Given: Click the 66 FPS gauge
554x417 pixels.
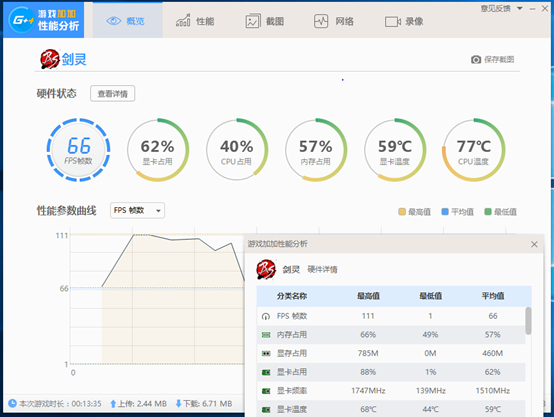Looking at the screenshot, I should (x=78, y=150).
